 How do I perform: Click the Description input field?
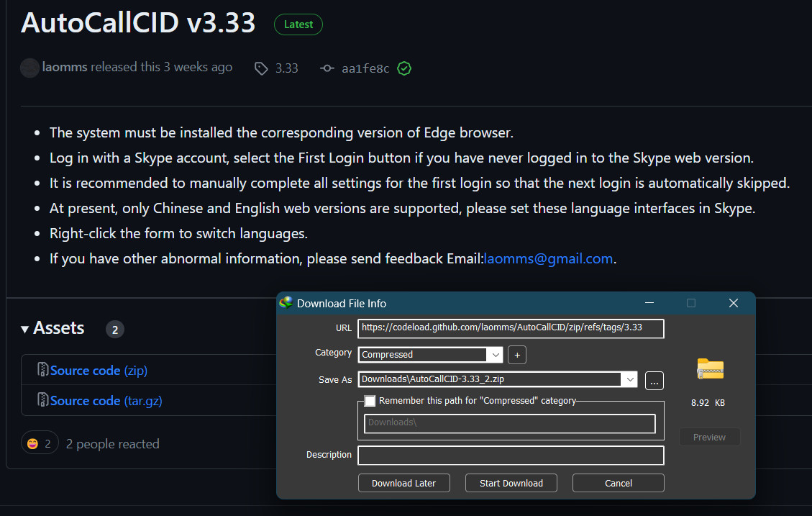(511, 456)
